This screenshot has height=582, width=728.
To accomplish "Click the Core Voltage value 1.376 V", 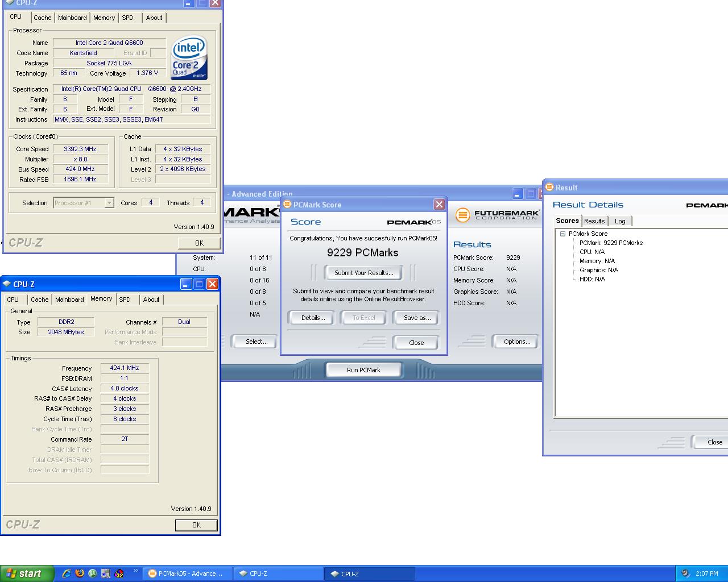I will (x=148, y=73).
